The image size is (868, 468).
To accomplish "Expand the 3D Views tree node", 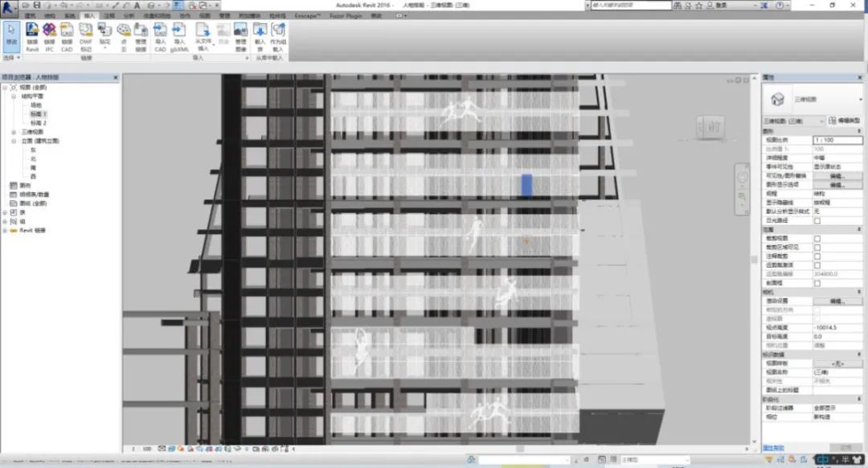I will point(14,132).
